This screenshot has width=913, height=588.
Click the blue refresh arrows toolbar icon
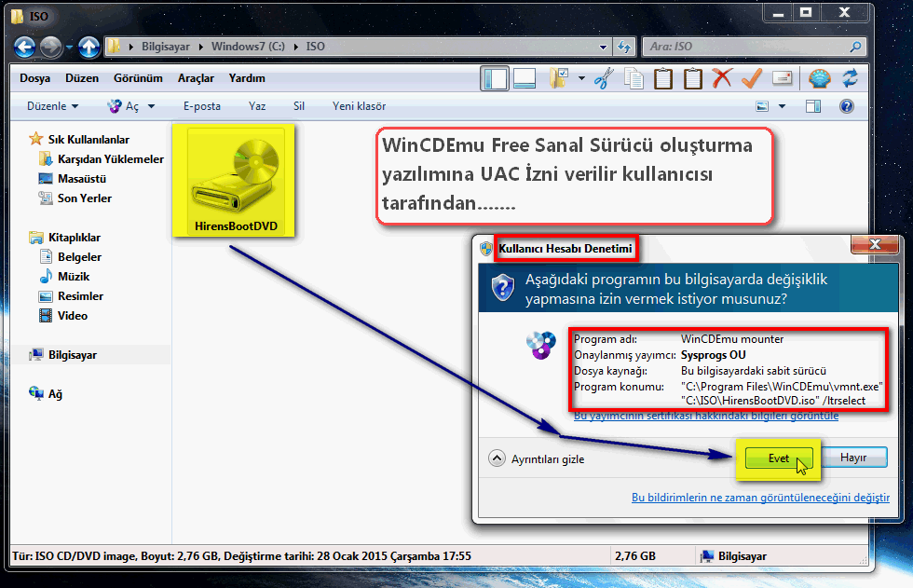850,78
